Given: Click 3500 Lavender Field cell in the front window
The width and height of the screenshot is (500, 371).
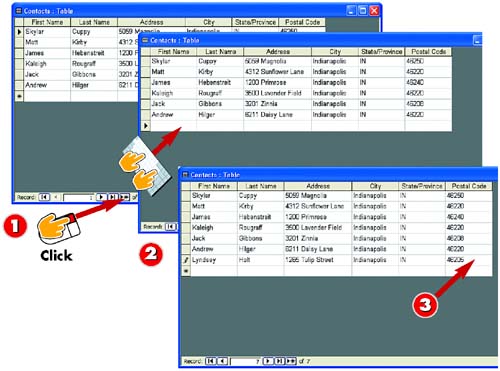Looking at the screenshot, I should tap(318, 228).
